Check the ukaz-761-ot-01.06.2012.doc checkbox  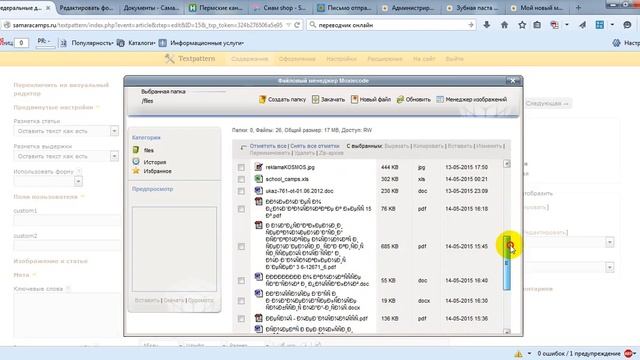click(x=241, y=191)
